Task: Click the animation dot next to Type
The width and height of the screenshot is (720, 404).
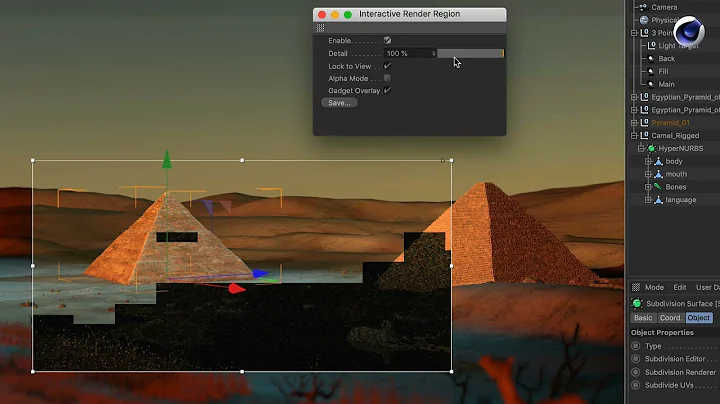Action: pyautogui.click(x=636, y=346)
